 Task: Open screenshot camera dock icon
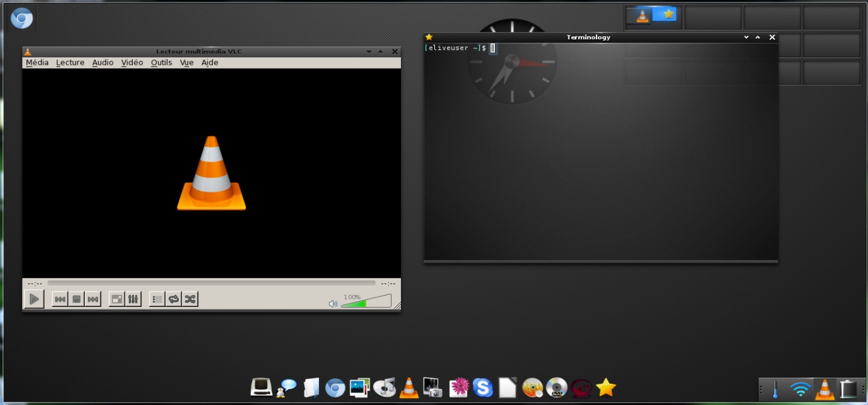432,388
